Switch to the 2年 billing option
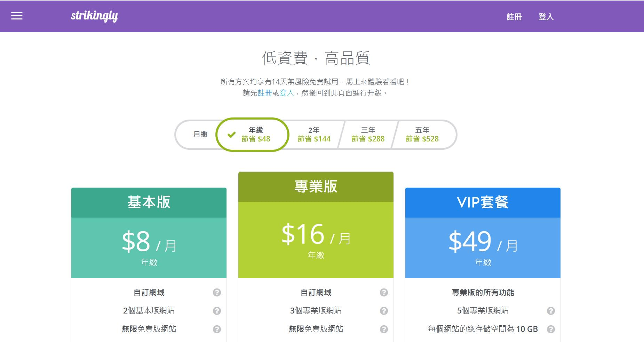The width and height of the screenshot is (644, 342). point(313,135)
